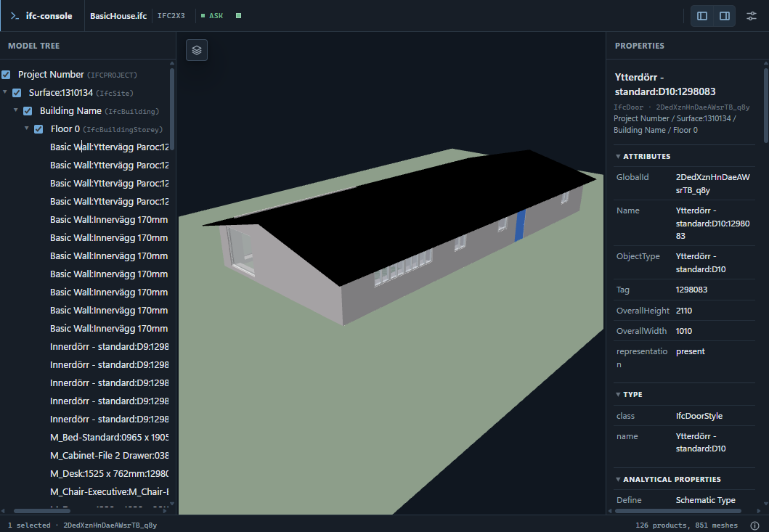Click the MODEL TREE panel header

pyautogui.click(x=34, y=46)
